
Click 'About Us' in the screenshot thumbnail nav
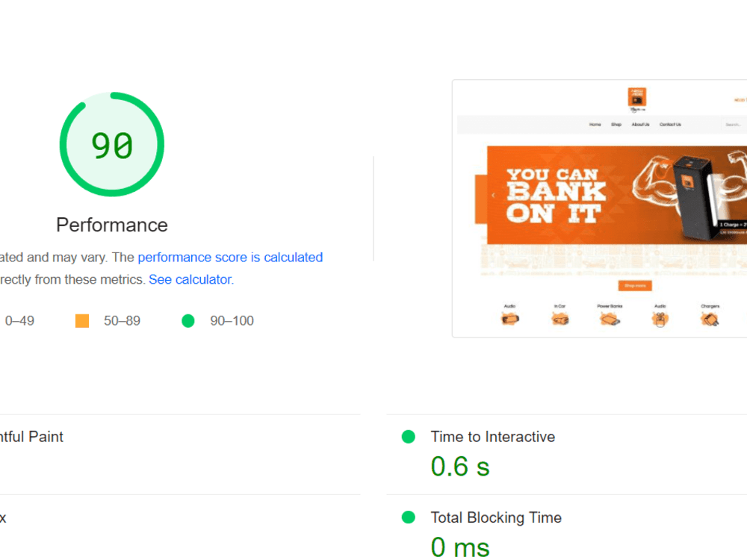(640, 125)
